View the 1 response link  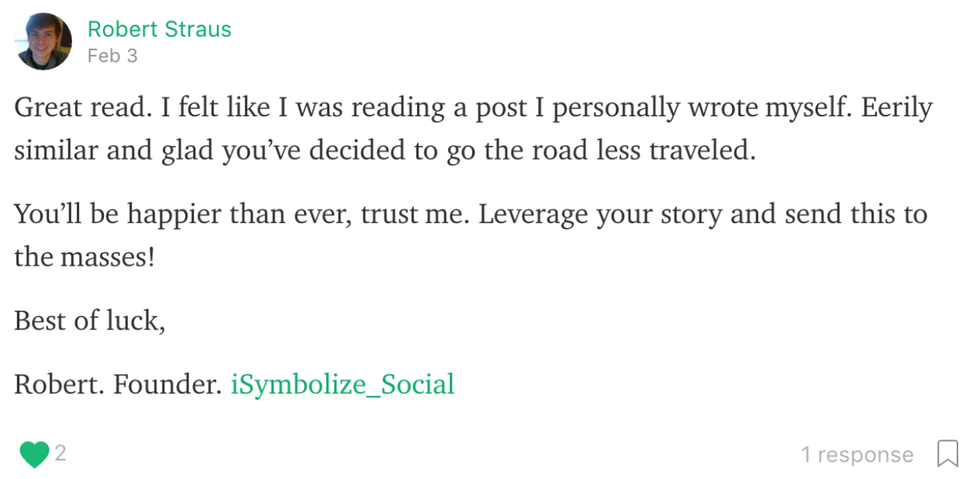857,454
